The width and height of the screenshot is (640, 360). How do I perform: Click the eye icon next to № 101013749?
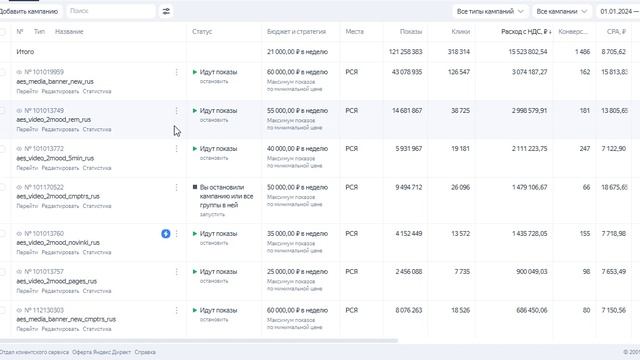pyautogui.click(x=19, y=111)
